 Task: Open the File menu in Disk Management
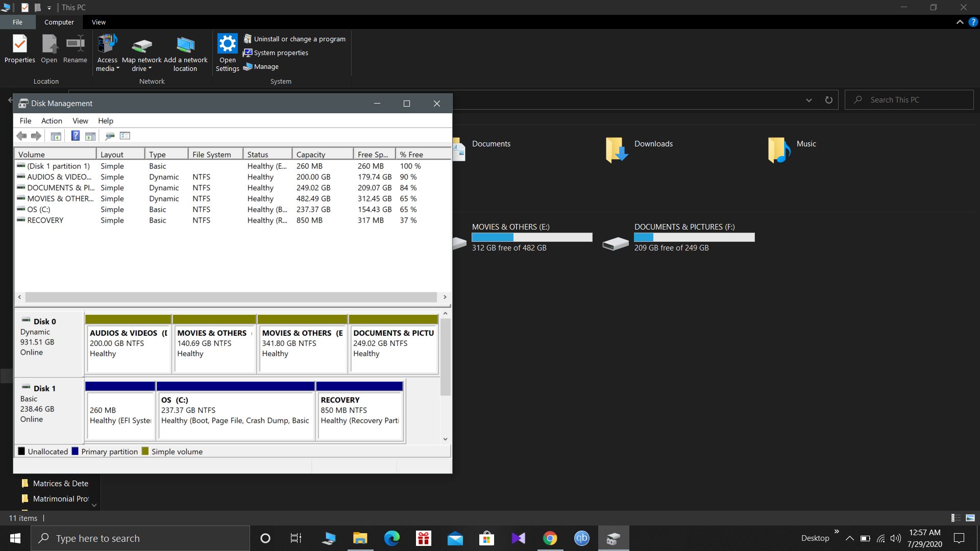(x=26, y=121)
